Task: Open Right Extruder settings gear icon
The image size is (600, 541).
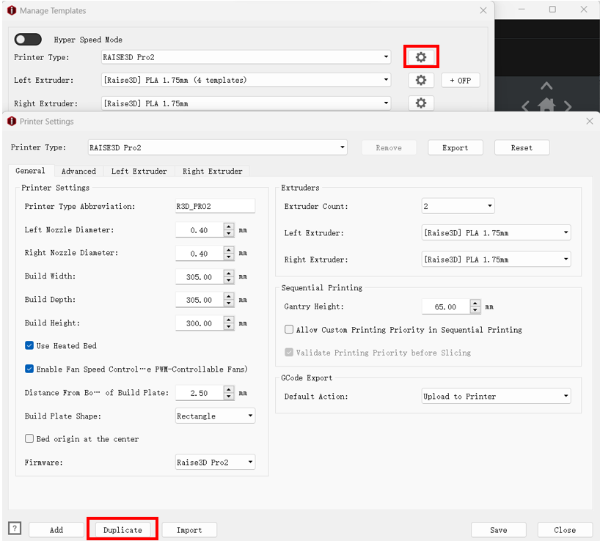Action: (421, 103)
